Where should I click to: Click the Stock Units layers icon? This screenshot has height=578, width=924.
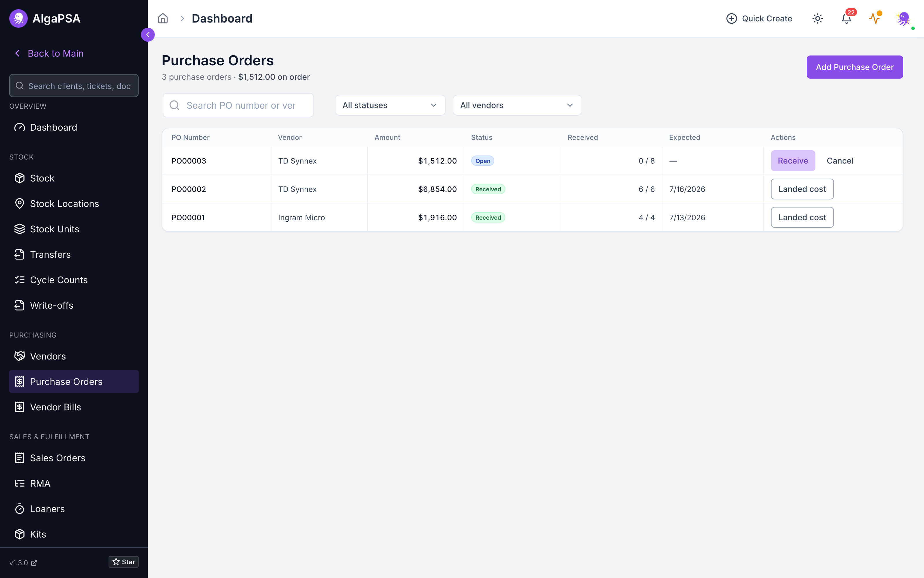coord(19,229)
